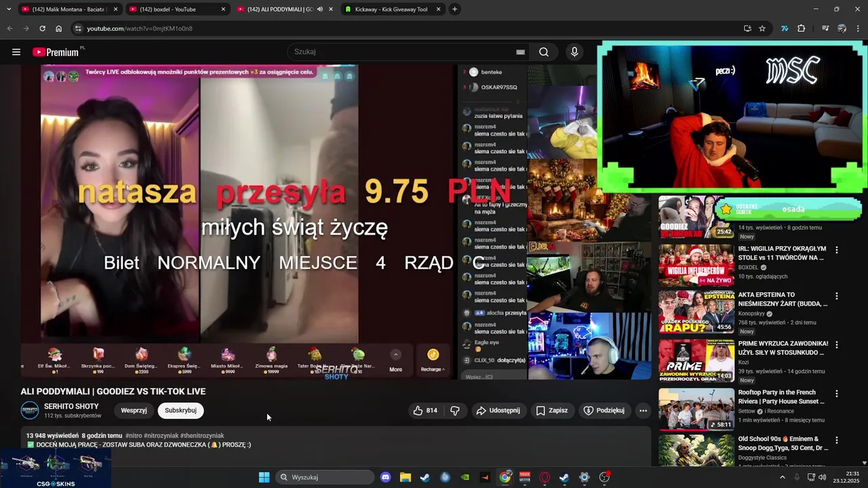Open Google Chrome taskbar icon
Screen dimensions: 868x488
[x=505, y=477]
